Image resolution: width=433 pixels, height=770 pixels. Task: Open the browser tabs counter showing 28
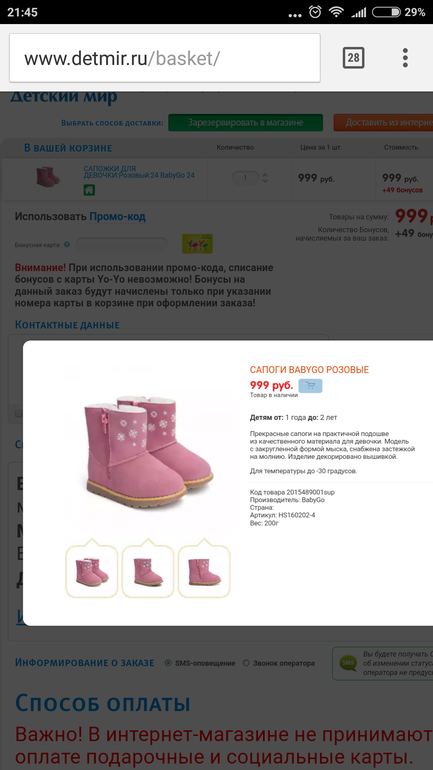[x=353, y=58]
